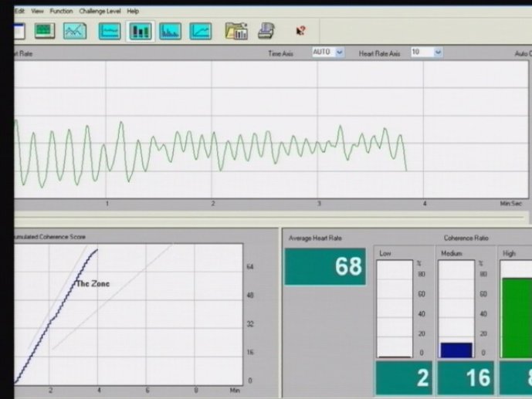532x399 pixels.
Task: Click the Medium coherence value 16
Action: tap(466, 377)
